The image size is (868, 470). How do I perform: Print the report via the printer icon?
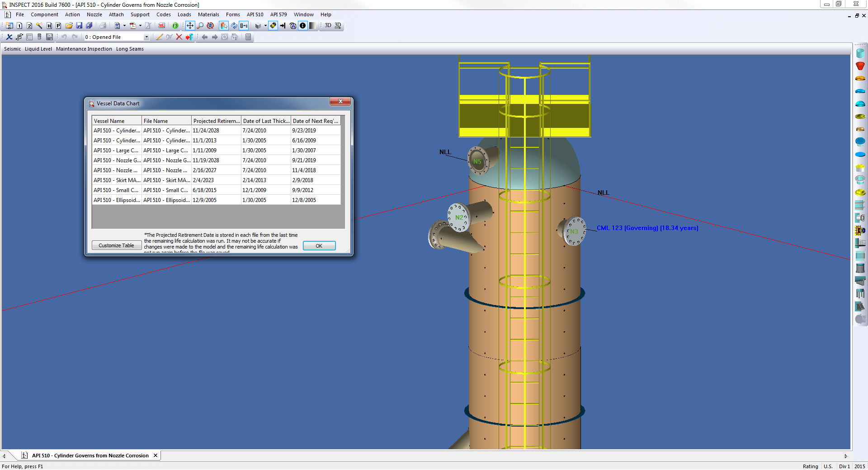point(103,26)
